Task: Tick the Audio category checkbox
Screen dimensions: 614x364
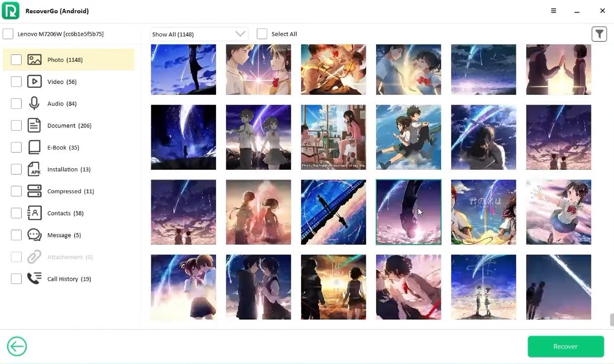Action: (16, 104)
